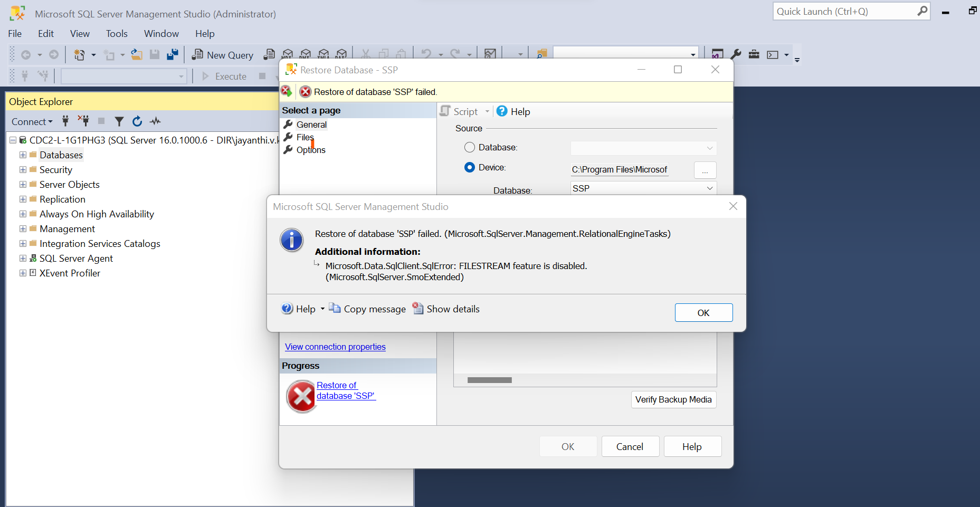The height and width of the screenshot is (507, 980).
Task: Click the Save disk icon
Action: click(155, 54)
